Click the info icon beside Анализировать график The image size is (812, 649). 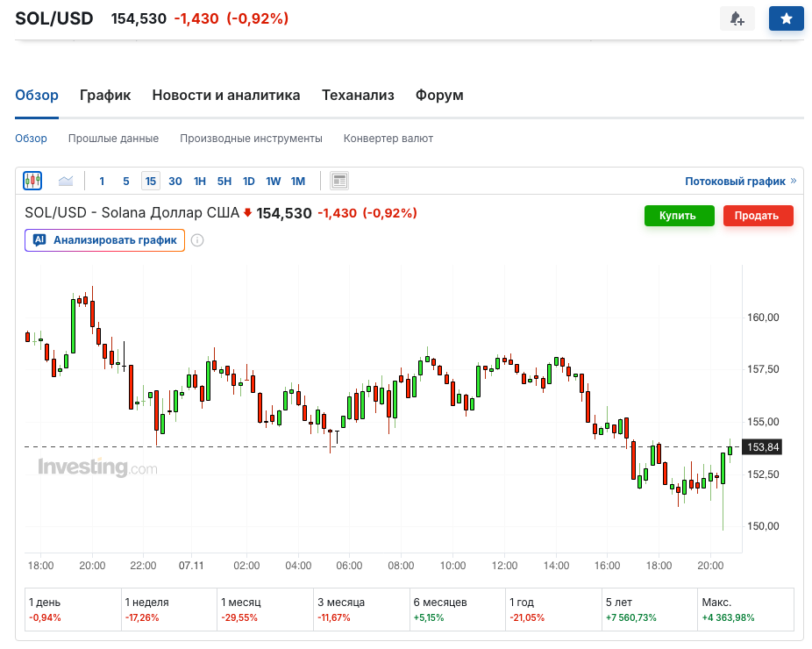(x=197, y=240)
